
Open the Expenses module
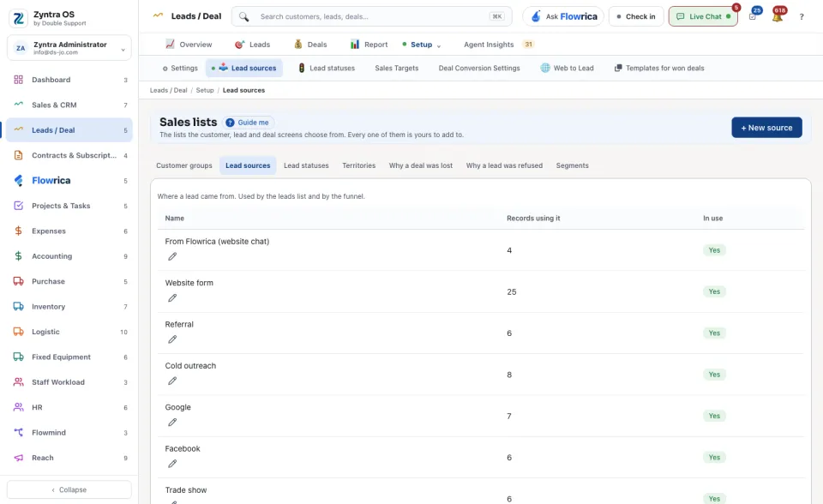tap(69, 231)
